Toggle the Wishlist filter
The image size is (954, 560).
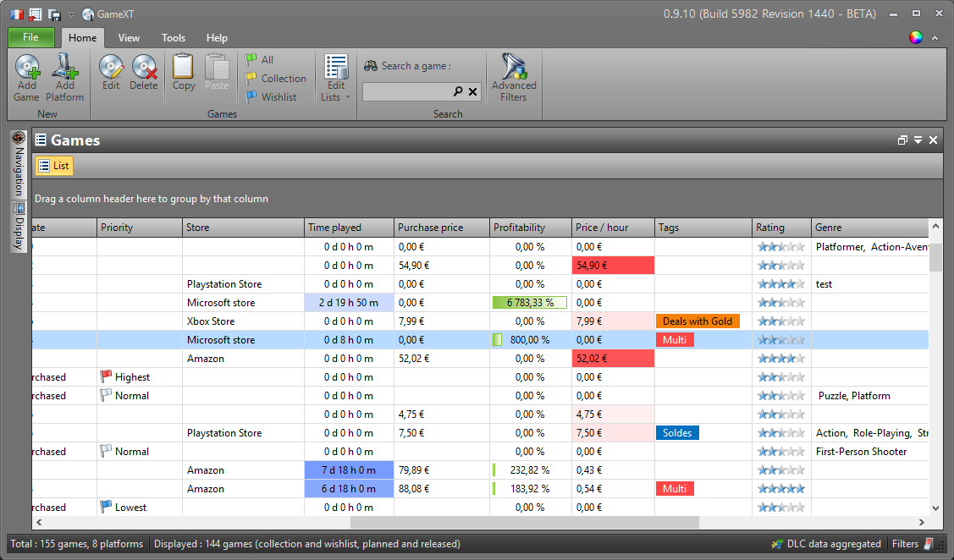click(x=271, y=97)
